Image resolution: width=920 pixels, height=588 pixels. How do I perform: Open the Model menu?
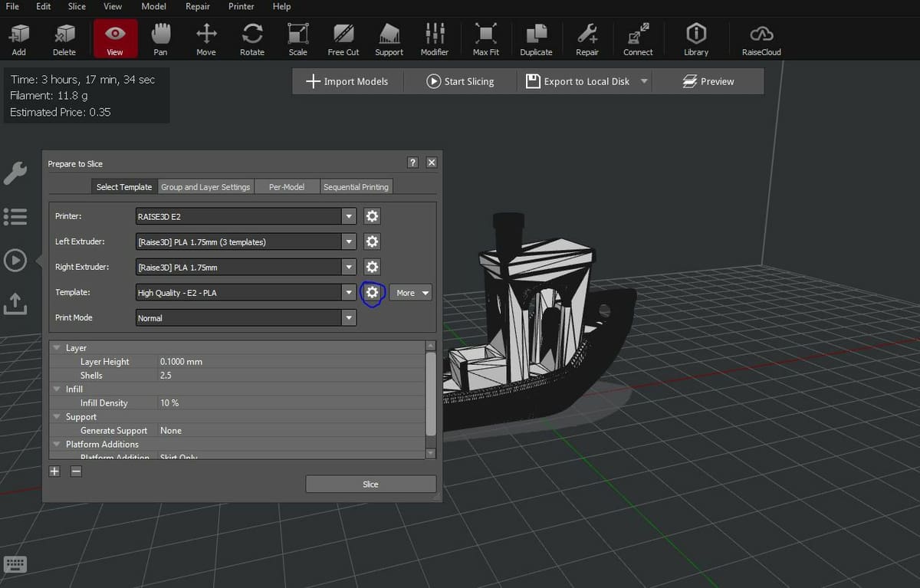point(153,6)
